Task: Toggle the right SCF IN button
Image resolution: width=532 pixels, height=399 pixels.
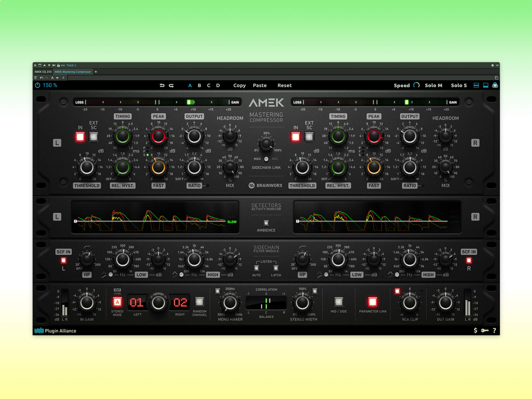Action: coord(469,260)
